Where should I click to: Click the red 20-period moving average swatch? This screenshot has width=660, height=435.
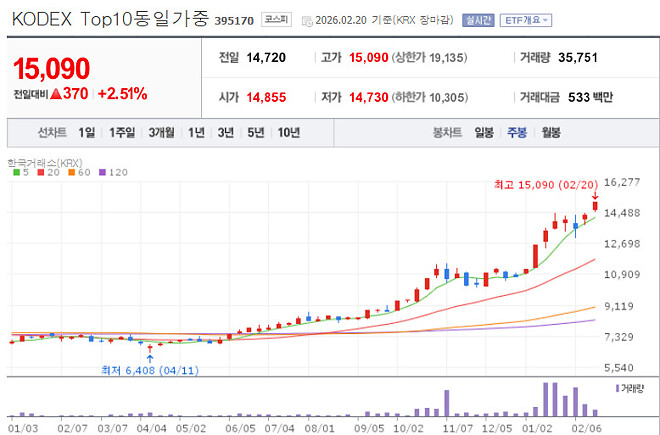(41, 172)
